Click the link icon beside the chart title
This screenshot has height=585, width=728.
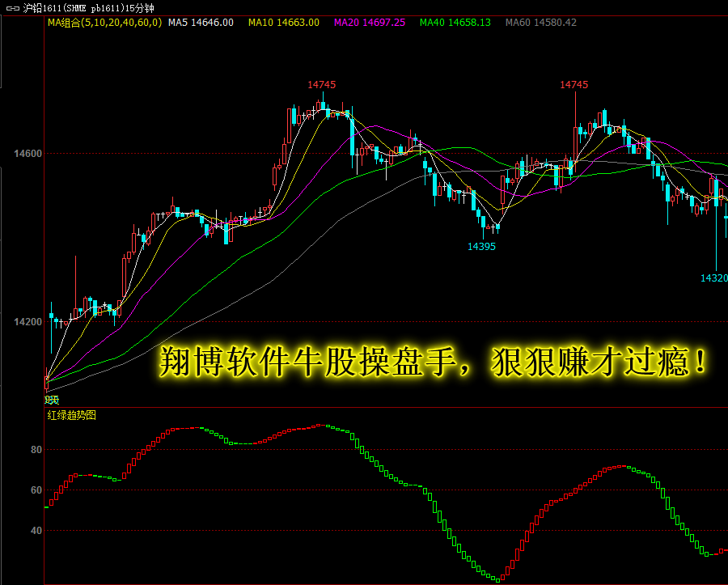click(x=12, y=8)
